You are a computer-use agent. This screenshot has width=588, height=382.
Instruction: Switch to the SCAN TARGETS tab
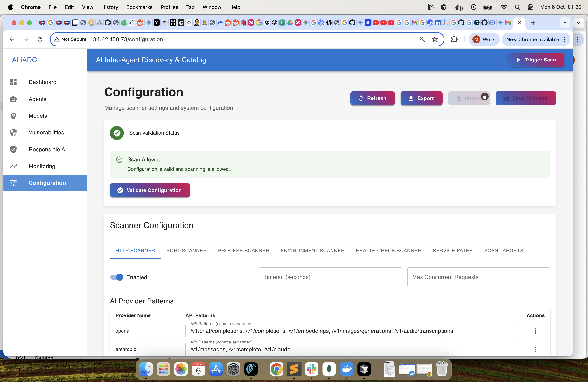pyautogui.click(x=503, y=250)
